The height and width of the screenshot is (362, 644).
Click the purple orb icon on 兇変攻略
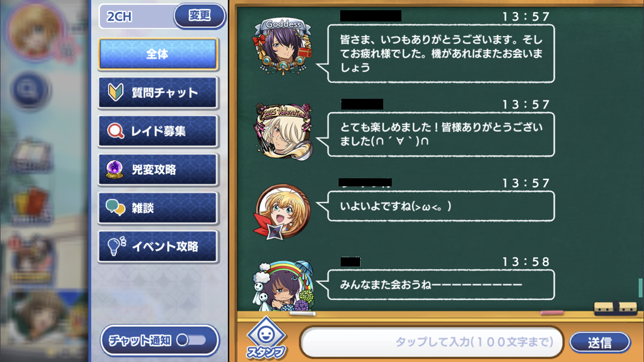tap(116, 169)
